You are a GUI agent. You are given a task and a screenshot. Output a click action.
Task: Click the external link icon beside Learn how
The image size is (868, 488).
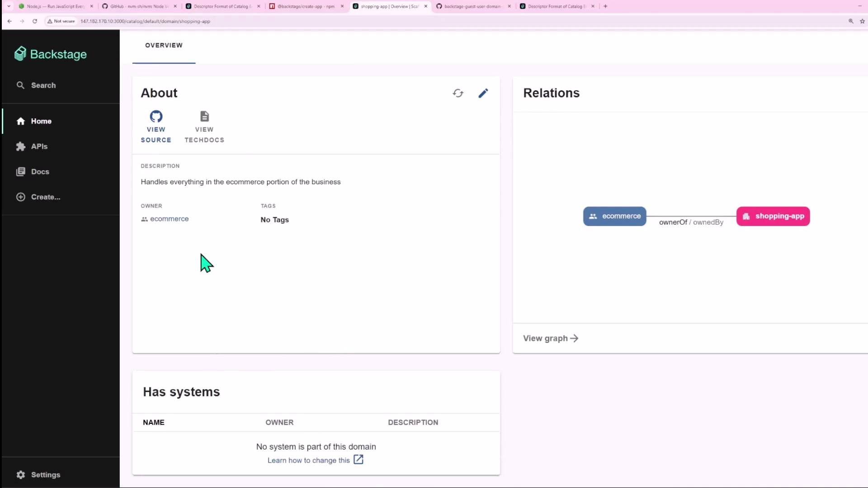(359, 460)
